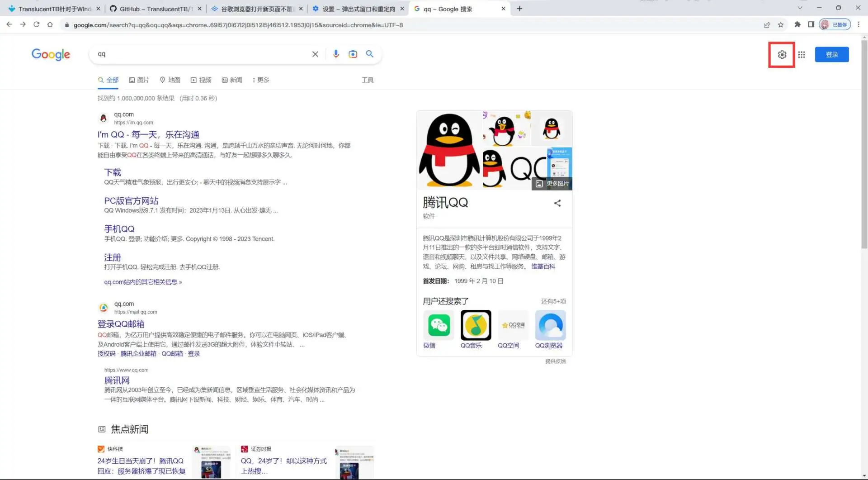Viewport: 868px width, 480px height.
Task: Open 更多图片 in the image panel
Action: click(552, 184)
